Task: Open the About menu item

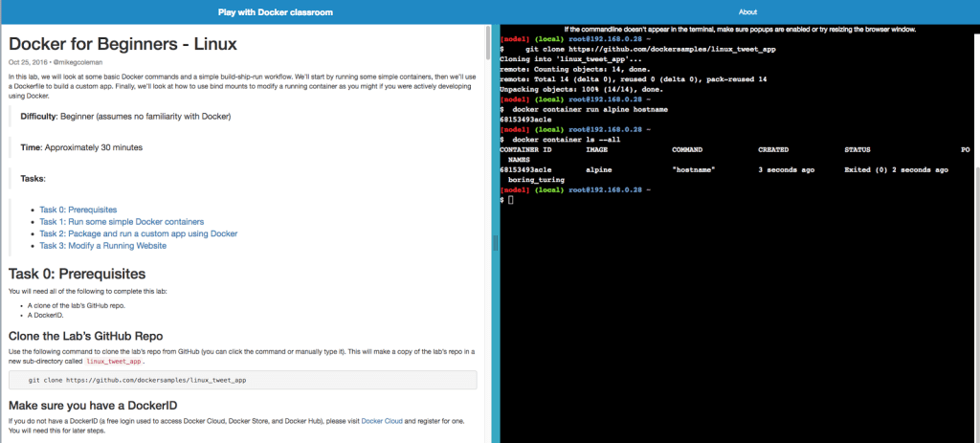Action: pyautogui.click(x=747, y=11)
